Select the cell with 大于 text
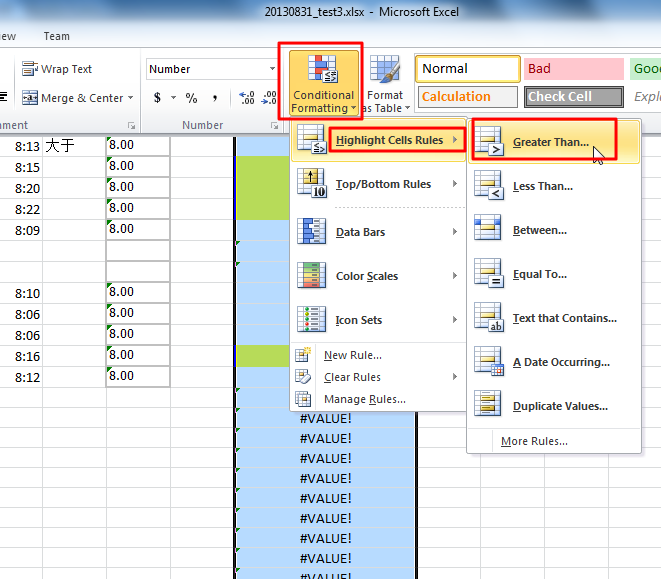 pyautogui.click(x=74, y=146)
